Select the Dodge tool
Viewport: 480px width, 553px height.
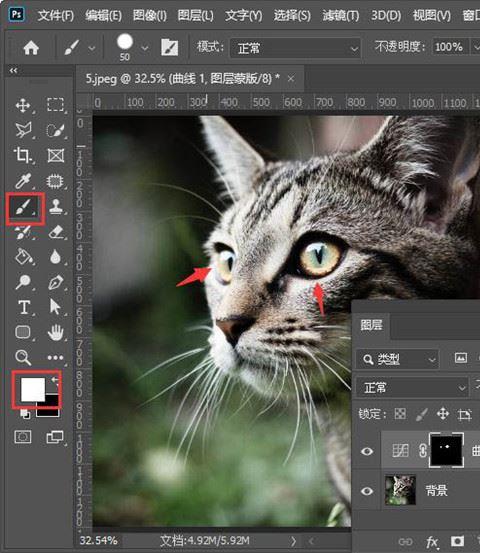(x=23, y=282)
